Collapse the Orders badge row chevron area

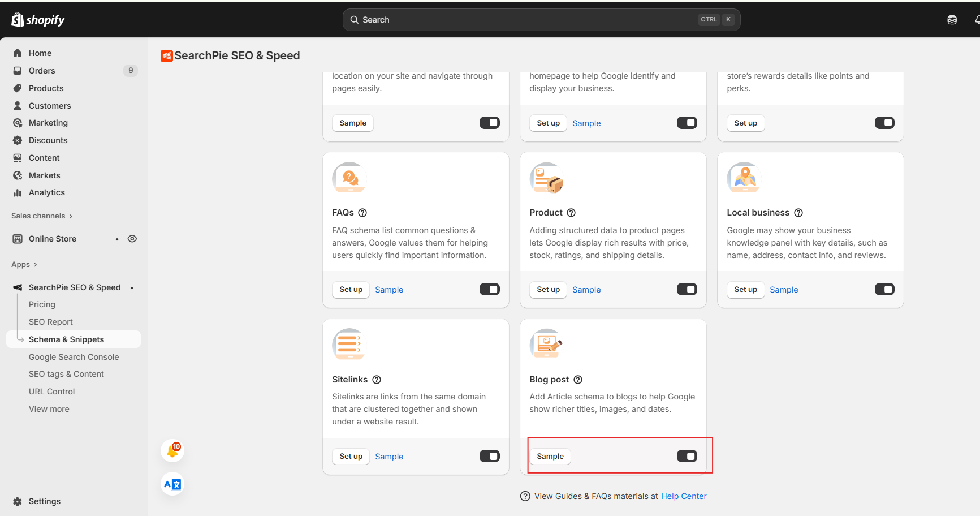[131, 70]
